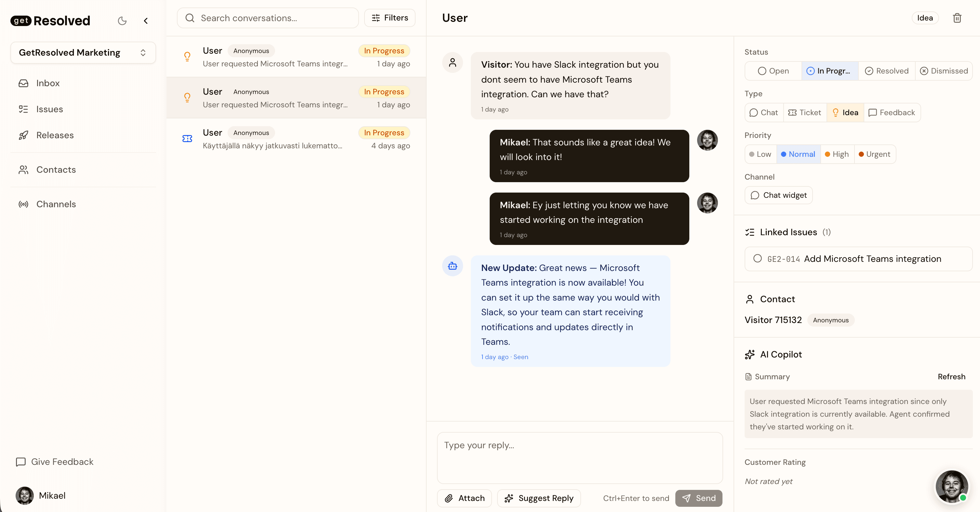The height and width of the screenshot is (512, 980).
Task: Click Anonymous tag next to Visitor 715132
Action: [x=830, y=320]
